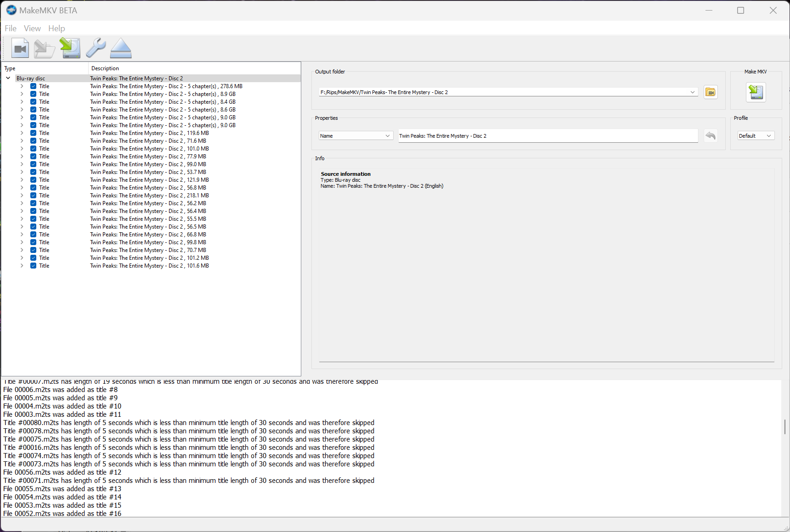Click the Open video files camera icon
The image size is (790, 532).
(x=20, y=48)
